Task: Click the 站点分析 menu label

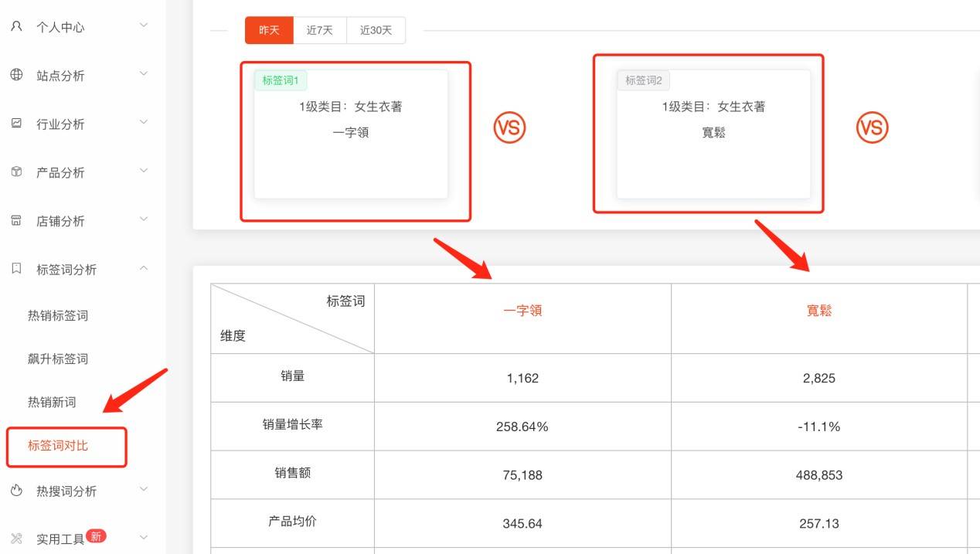Action: 60,76
